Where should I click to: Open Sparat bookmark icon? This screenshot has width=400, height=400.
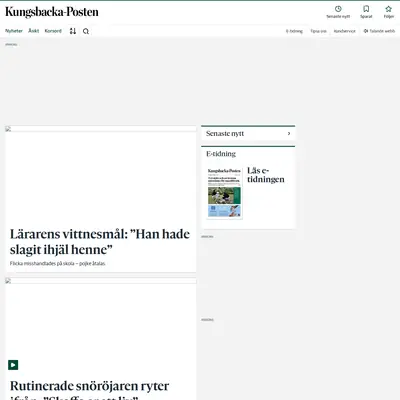(x=366, y=9)
